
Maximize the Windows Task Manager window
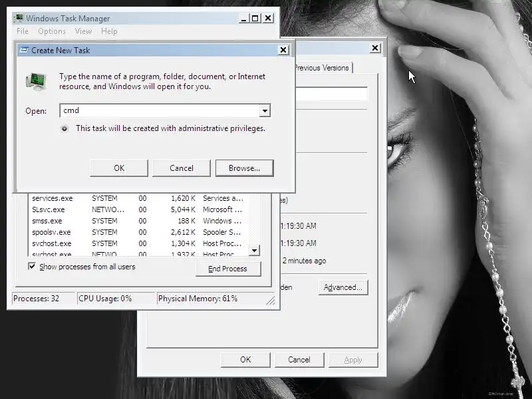(255, 19)
